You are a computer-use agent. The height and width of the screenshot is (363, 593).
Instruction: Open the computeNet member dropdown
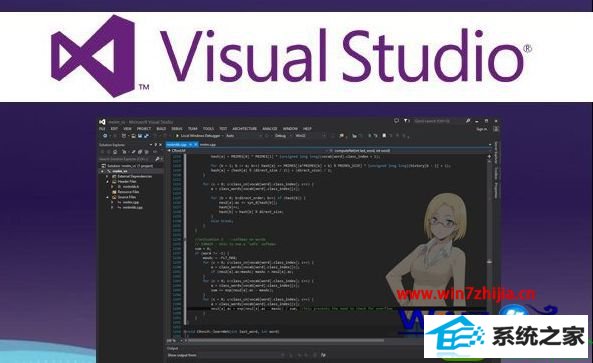click(x=410, y=150)
